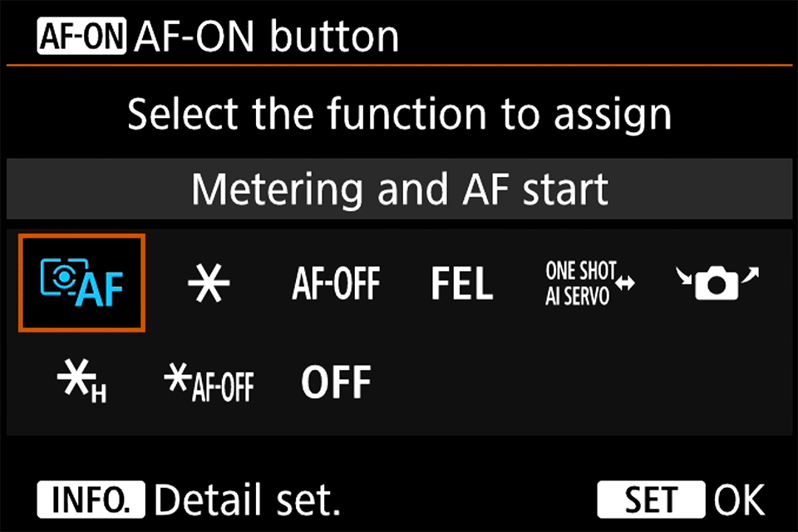Choose the AE lock asterisk icon
Image resolution: width=798 pixels, height=532 pixels.
pos(209,283)
